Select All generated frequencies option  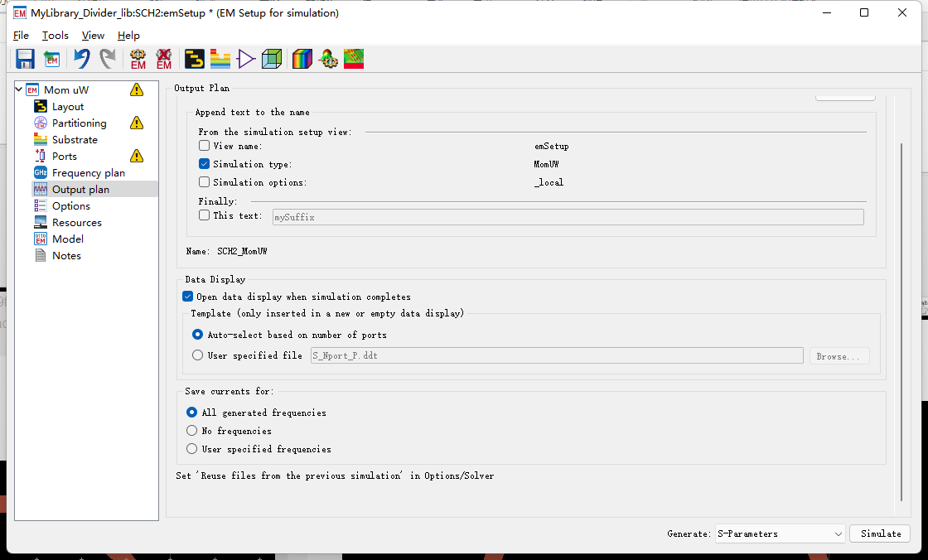click(x=191, y=412)
